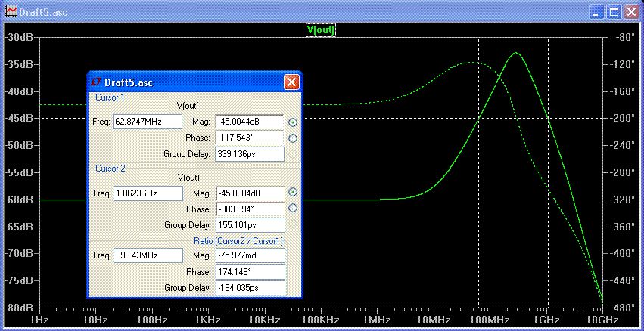
Task: Select the Cursor 2 Mag radio button
Action: coord(293,193)
